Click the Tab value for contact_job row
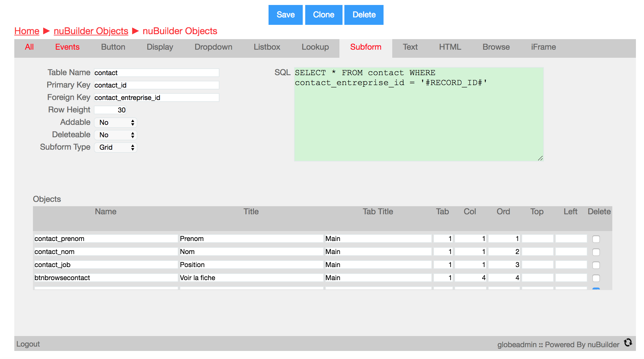Viewport: 644px width, 359px height. coord(443,265)
